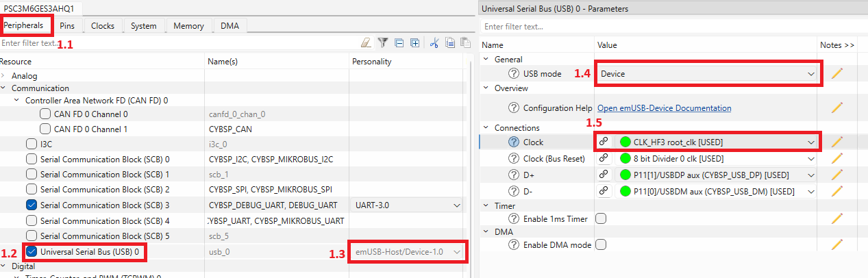The width and height of the screenshot is (868, 278).
Task: Click the Notes >> column header
Action: pyautogui.click(x=837, y=45)
